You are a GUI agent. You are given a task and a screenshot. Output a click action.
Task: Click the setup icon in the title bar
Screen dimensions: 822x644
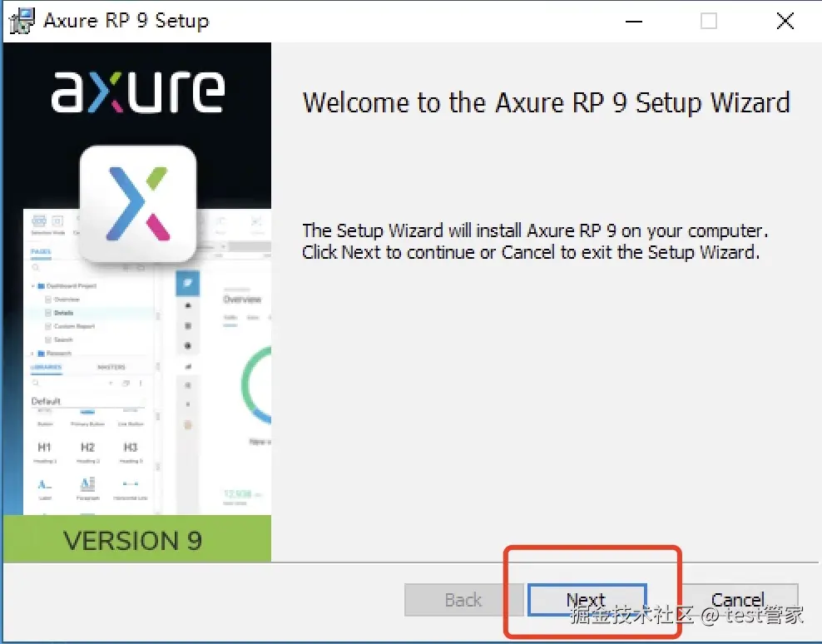20,21
